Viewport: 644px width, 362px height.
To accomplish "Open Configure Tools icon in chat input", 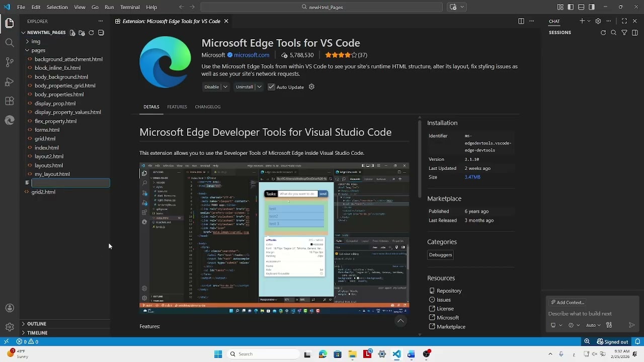I will point(609,325).
